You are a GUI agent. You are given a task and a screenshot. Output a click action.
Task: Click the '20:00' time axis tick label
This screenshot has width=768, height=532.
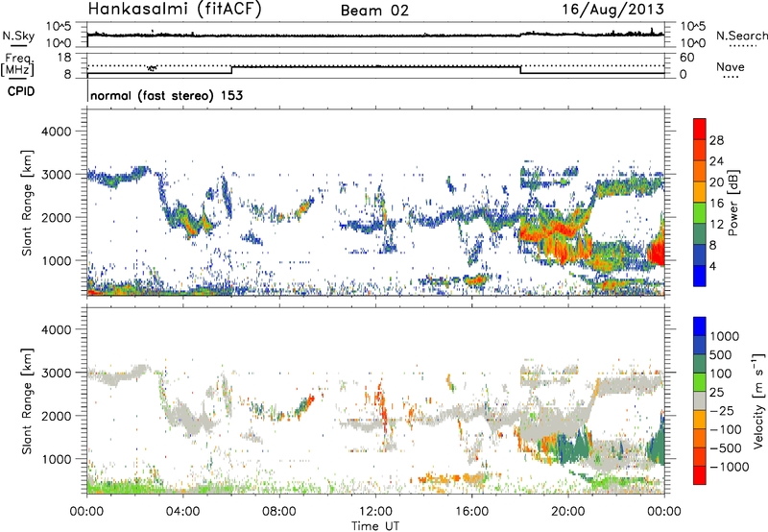click(567, 512)
